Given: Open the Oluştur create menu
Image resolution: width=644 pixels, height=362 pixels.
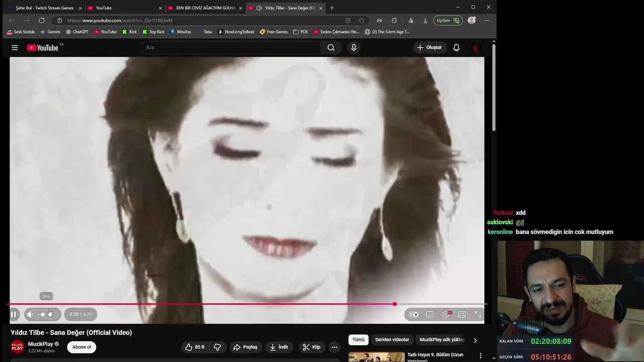Looking at the screenshot, I should 429,48.
